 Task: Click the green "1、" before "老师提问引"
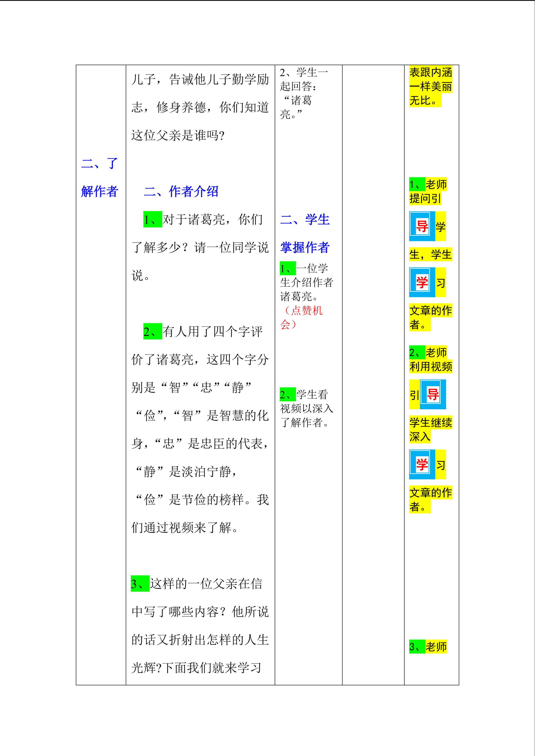pos(417,184)
